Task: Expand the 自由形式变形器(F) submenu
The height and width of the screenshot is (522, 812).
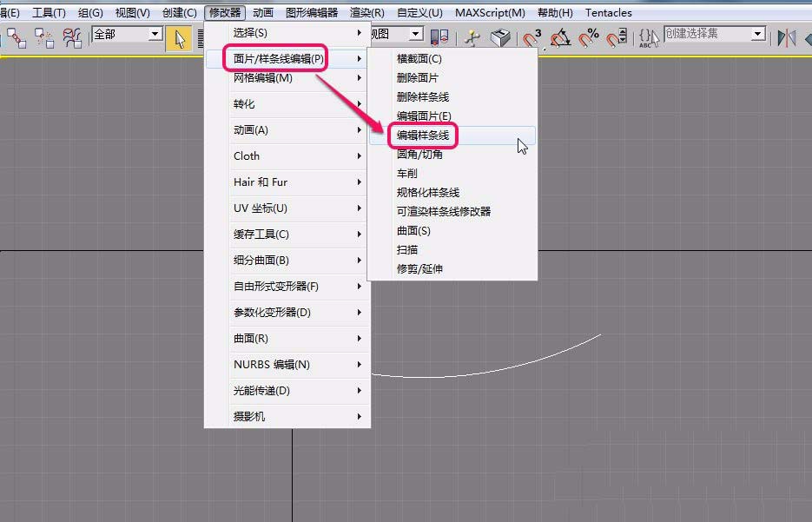Action: click(288, 287)
